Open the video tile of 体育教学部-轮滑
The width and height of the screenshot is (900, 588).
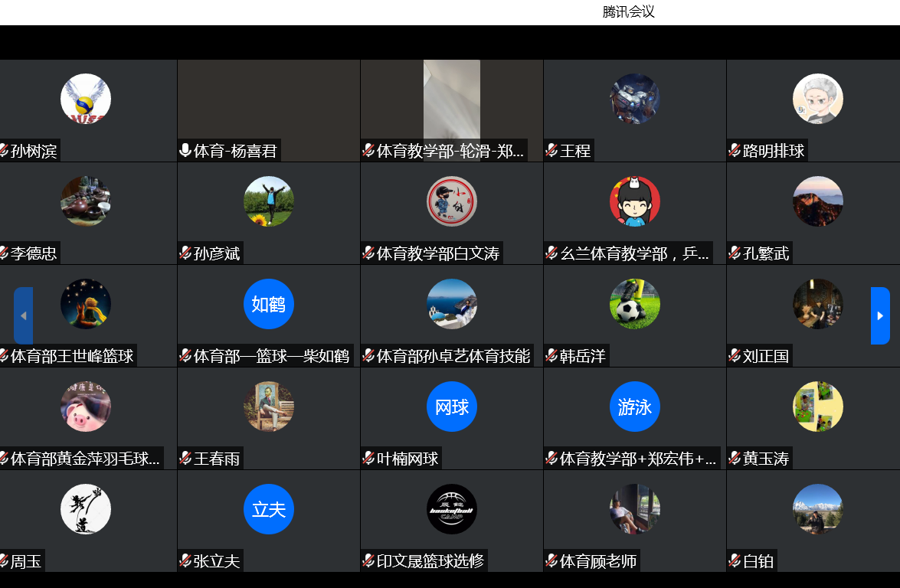pyautogui.click(x=451, y=101)
